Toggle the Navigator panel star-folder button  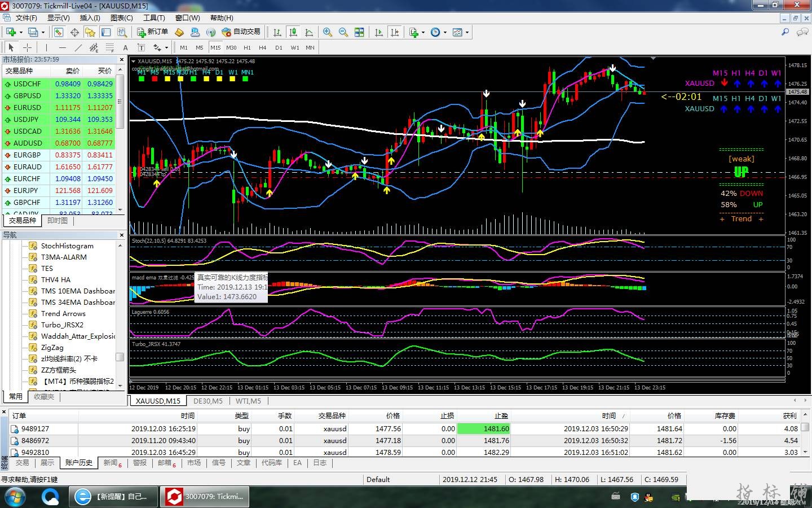(x=90, y=32)
